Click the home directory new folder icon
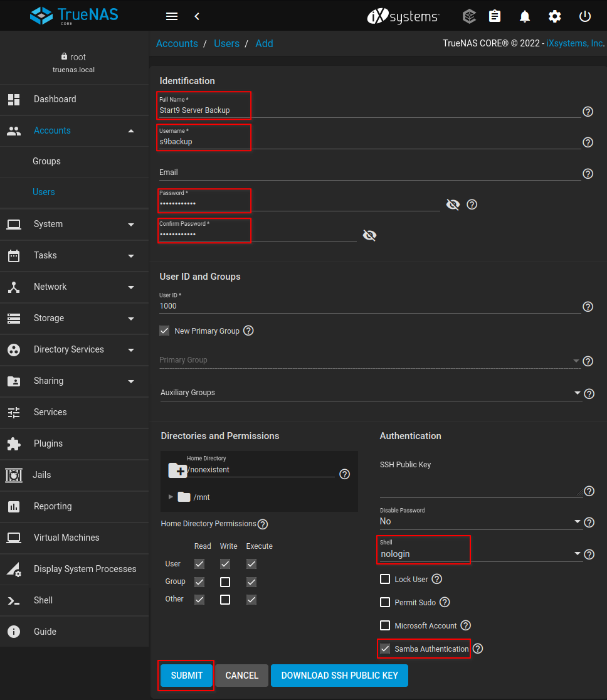607x700 pixels. [x=177, y=470]
